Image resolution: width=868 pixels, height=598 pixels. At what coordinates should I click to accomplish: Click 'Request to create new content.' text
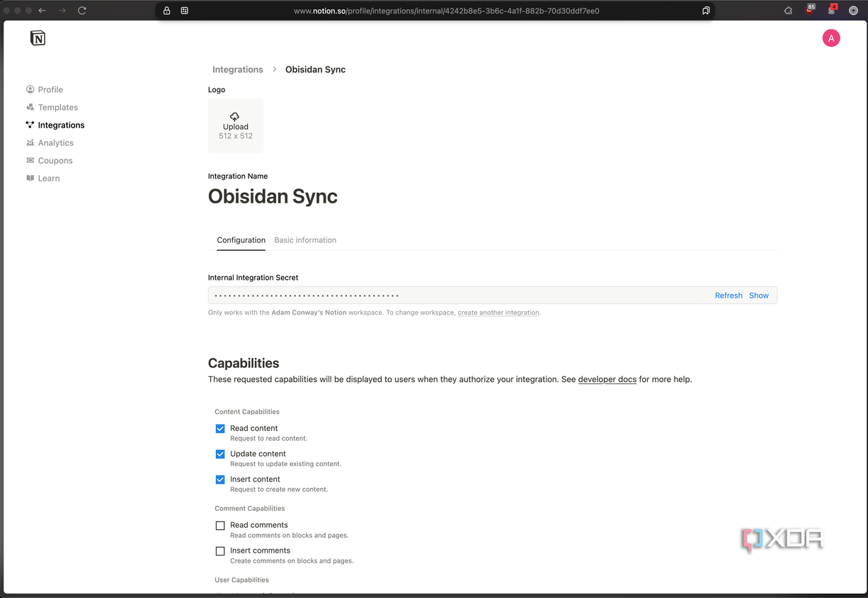[279, 490]
